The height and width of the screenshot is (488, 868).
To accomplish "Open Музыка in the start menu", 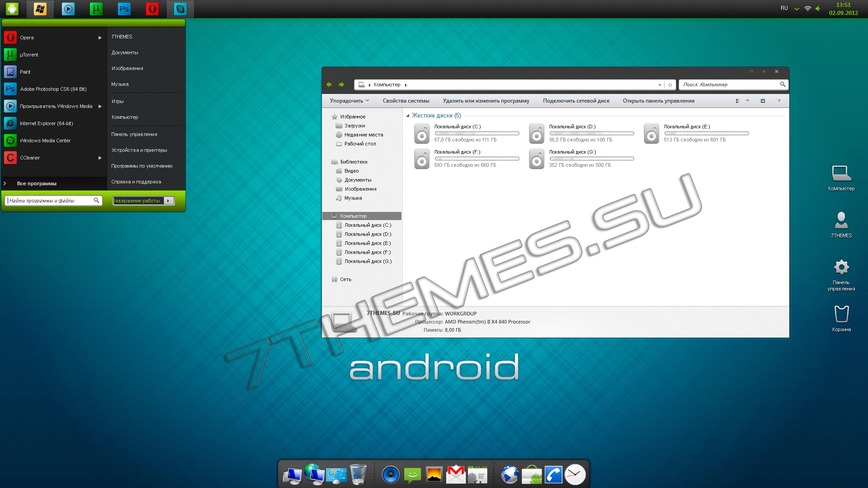I will point(120,84).
